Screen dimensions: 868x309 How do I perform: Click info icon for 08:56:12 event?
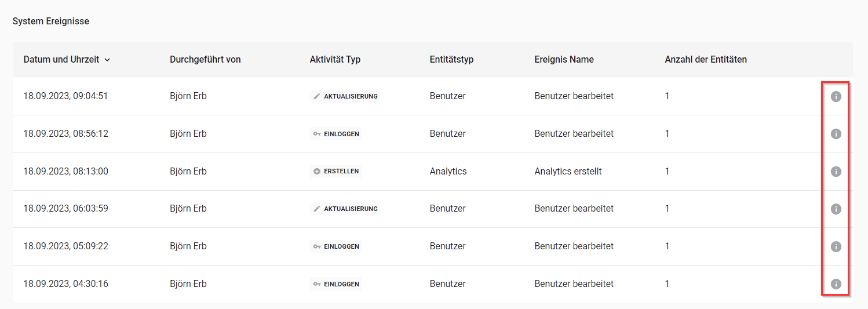(836, 134)
